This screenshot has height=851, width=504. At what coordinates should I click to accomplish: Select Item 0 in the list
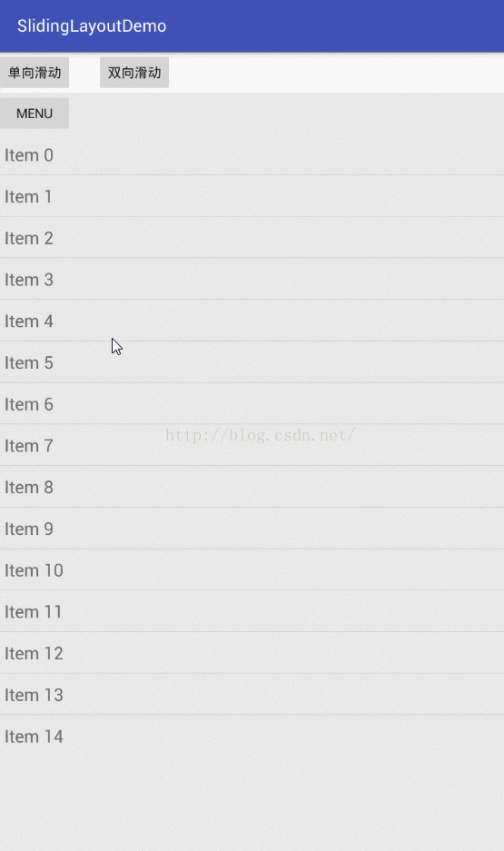tap(252, 154)
